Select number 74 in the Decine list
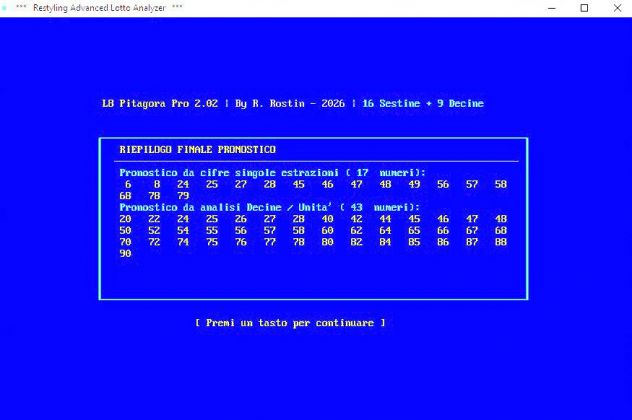This screenshot has height=420, width=632. [x=183, y=242]
